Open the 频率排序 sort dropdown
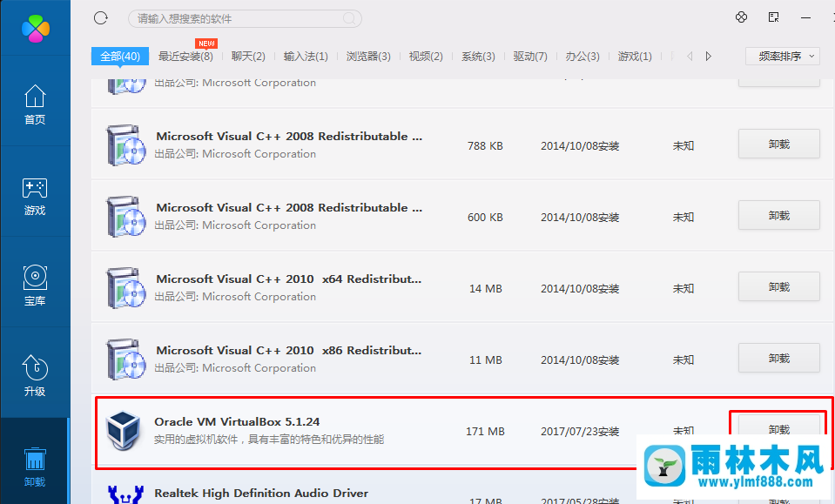Image resolution: width=835 pixels, height=504 pixels. [x=783, y=56]
